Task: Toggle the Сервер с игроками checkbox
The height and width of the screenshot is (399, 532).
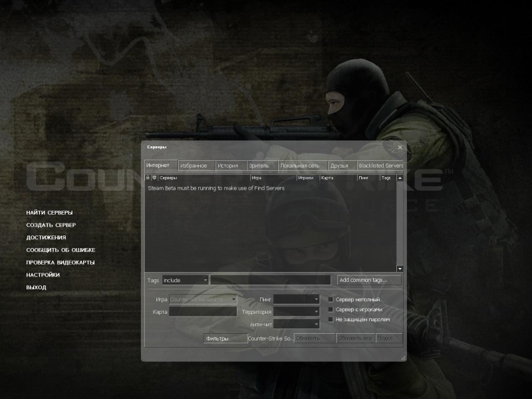Action: (x=331, y=310)
